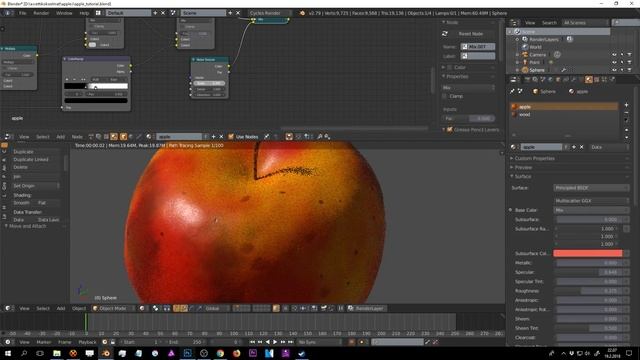Expand the Custom Properties panel
The height and width of the screenshot is (360, 640).
534,158
